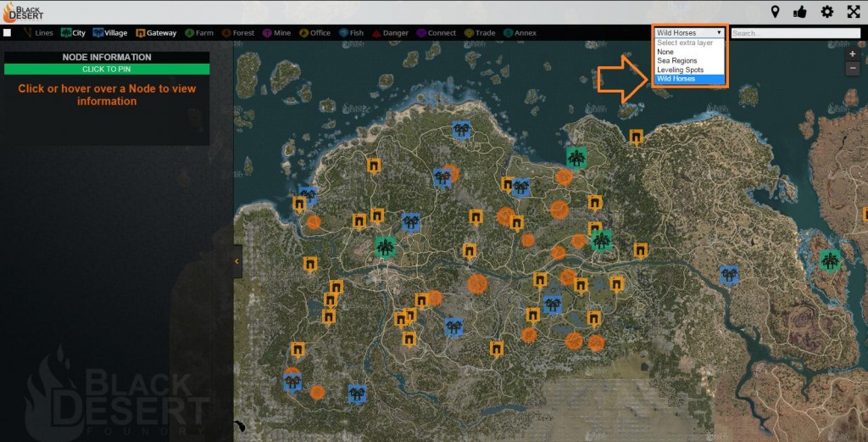Toggle Mine nodes filter
The image size is (868, 442).
[x=277, y=33]
